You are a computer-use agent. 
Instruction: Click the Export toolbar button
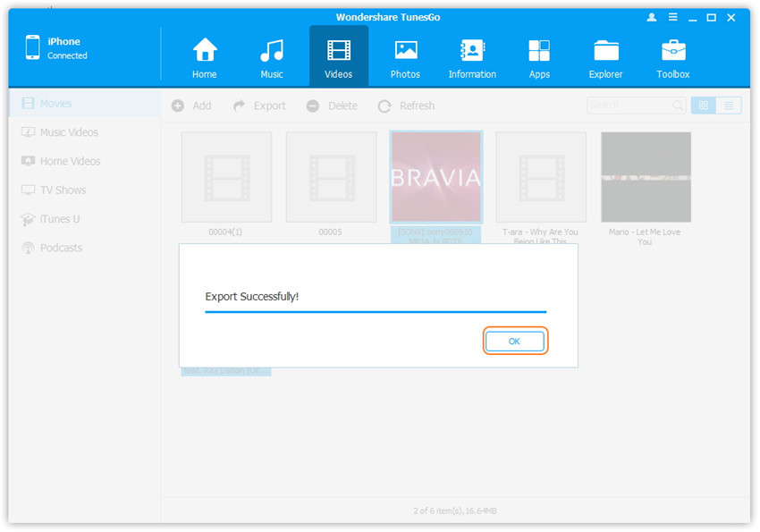259,106
